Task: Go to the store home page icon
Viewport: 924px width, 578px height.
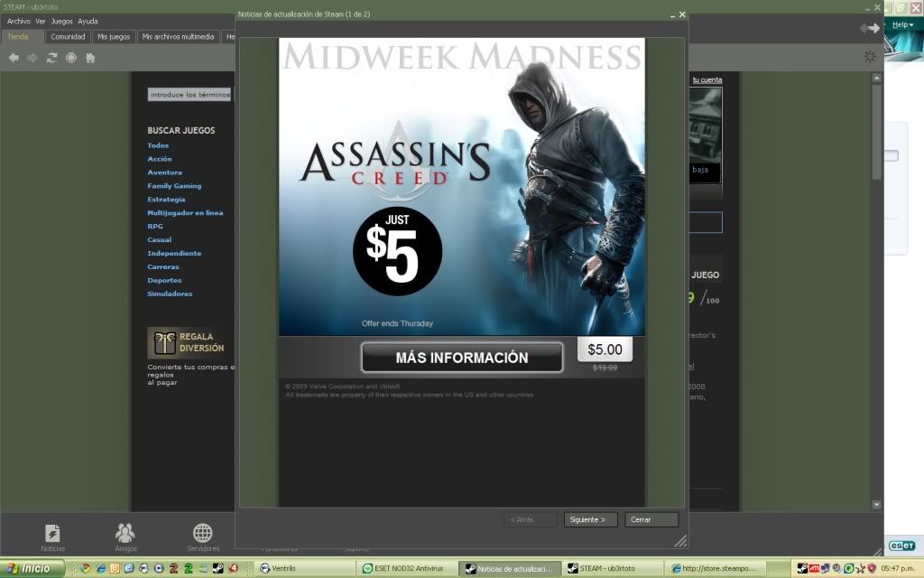Action: [x=90, y=58]
